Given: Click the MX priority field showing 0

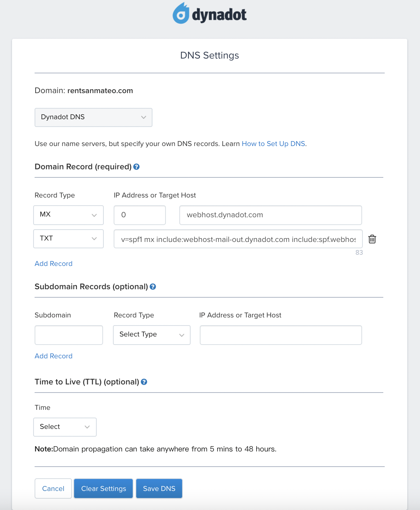Looking at the screenshot, I should [140, 215].
